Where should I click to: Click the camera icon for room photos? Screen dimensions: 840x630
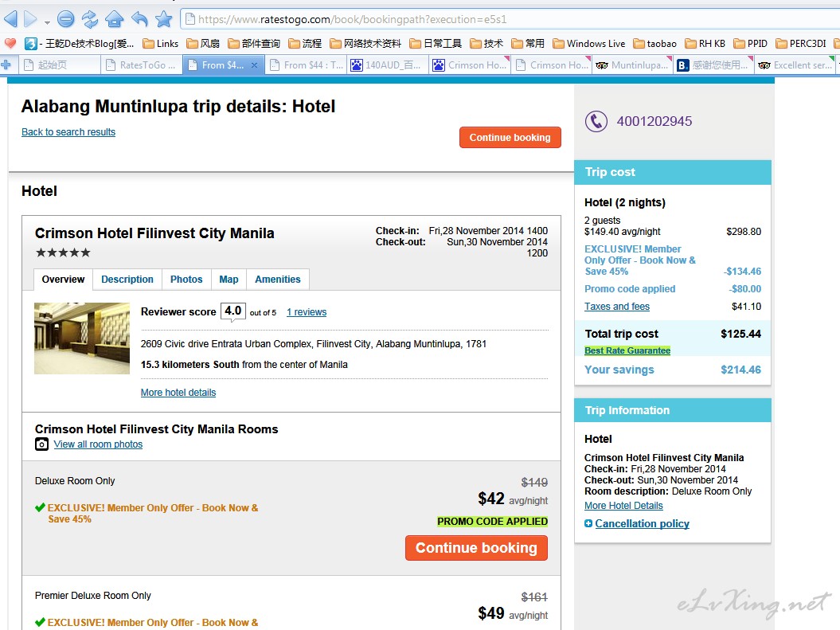click(x=41, y=444)
